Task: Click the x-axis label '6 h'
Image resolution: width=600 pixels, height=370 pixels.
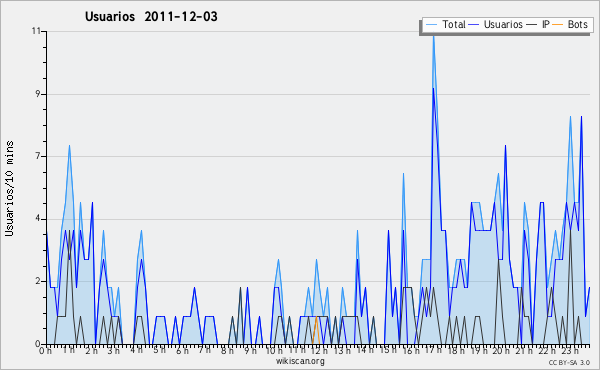Action: [x=182, y=350]
